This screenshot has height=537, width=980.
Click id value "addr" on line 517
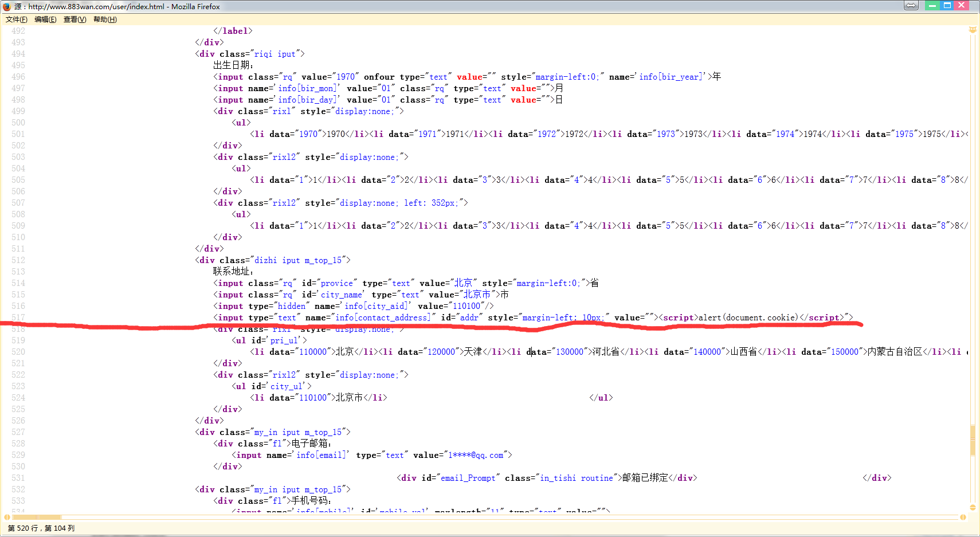pyautogui.click(x=469, y=318)
